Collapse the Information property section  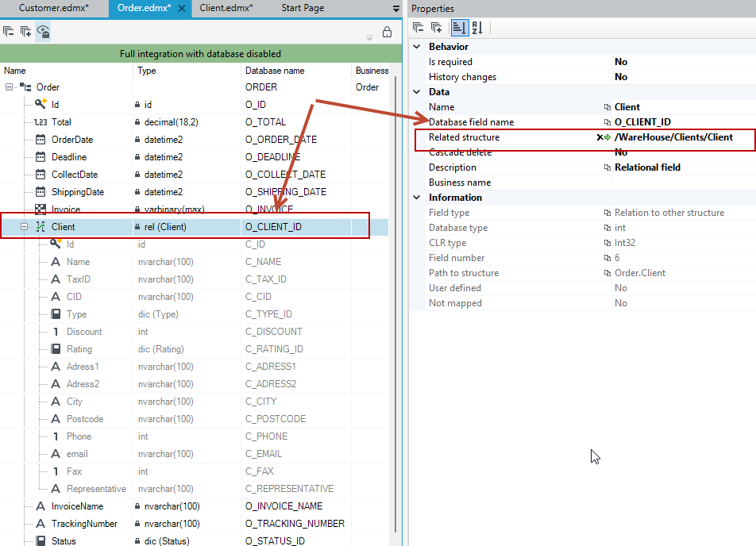coord(417,198)
